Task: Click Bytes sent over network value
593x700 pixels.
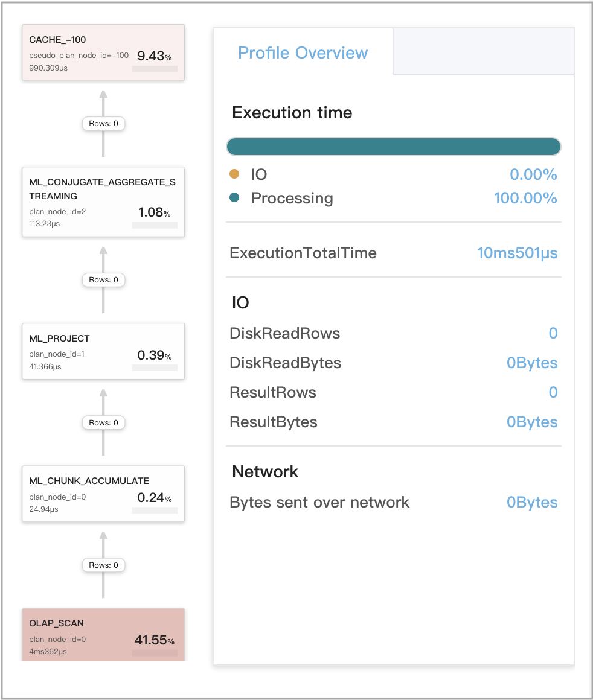Action: click(x=532, y=501)
